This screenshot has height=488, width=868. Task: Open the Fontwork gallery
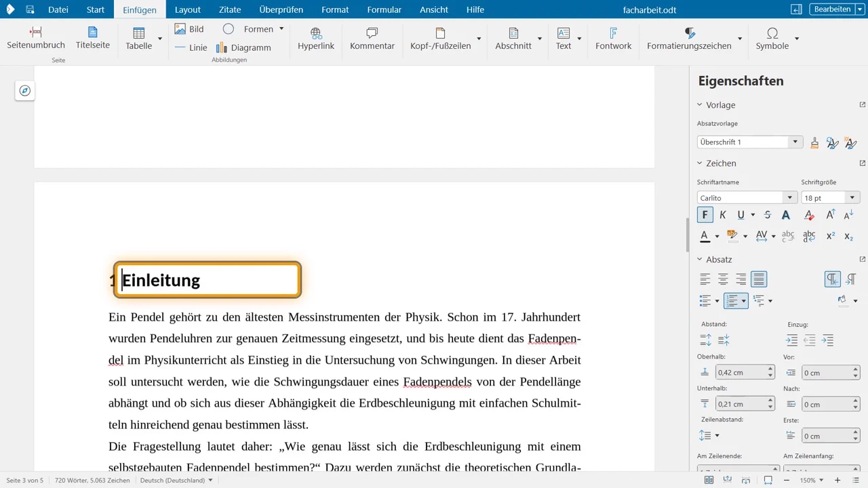(613, 39)
